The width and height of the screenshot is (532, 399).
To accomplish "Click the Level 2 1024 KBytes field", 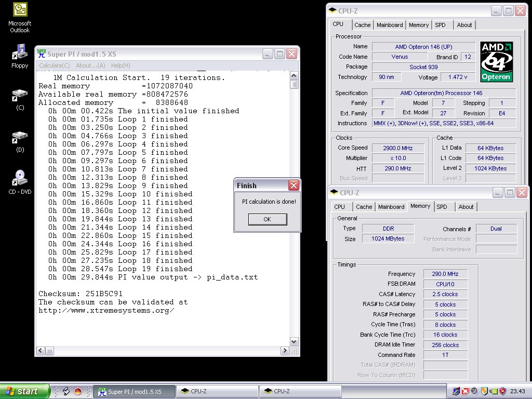I will click(490, 168).
